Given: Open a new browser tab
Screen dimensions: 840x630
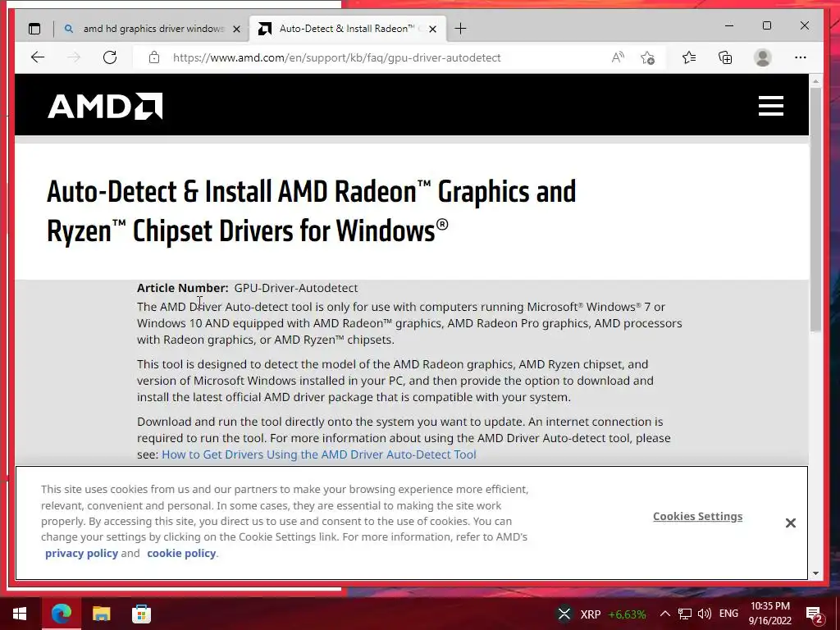Looking at the screenshot, I should pos(460,29).
